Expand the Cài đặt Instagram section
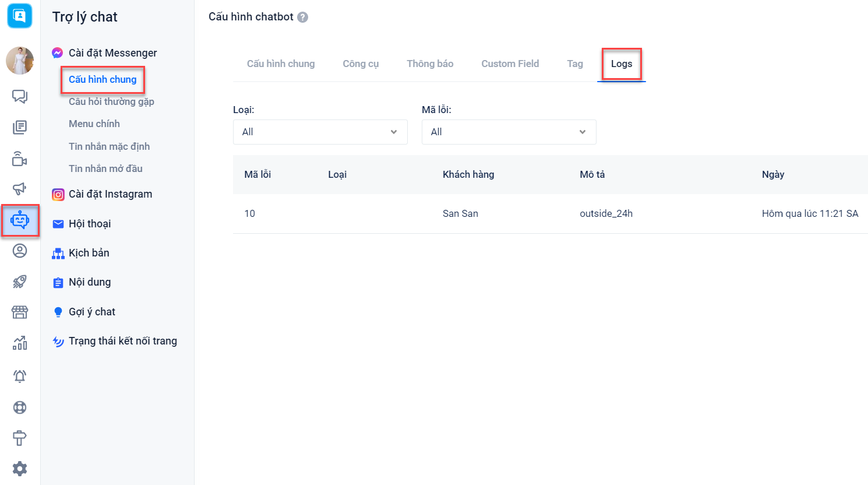The width and height of the screenshot is (868, 485). [110, 194]
